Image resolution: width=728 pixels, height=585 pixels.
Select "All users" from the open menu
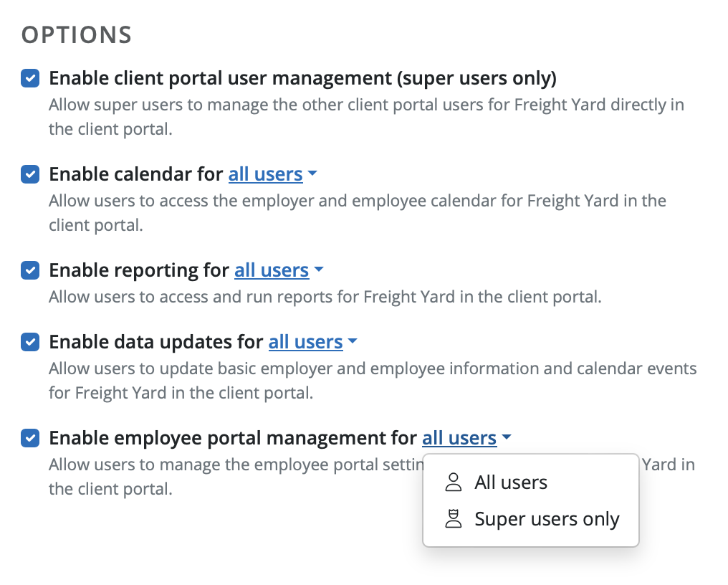(x=510, y=482)
